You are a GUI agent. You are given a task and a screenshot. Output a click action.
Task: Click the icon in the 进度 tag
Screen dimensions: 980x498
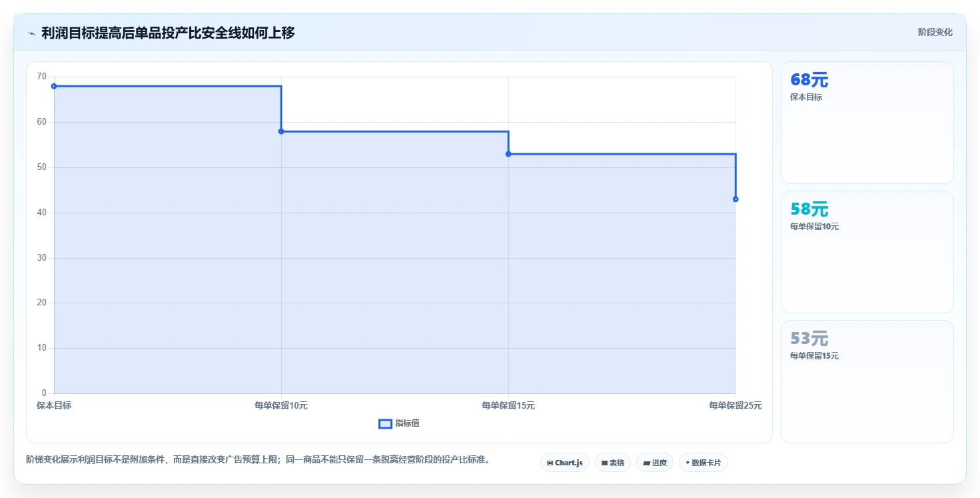(647, 463)
